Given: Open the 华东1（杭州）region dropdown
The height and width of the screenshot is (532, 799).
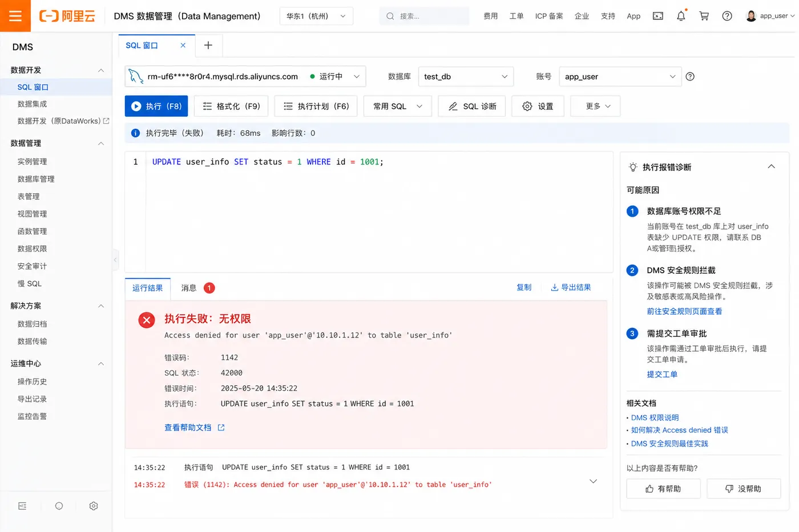Looking at the screenshot, I should coord(316,16).
